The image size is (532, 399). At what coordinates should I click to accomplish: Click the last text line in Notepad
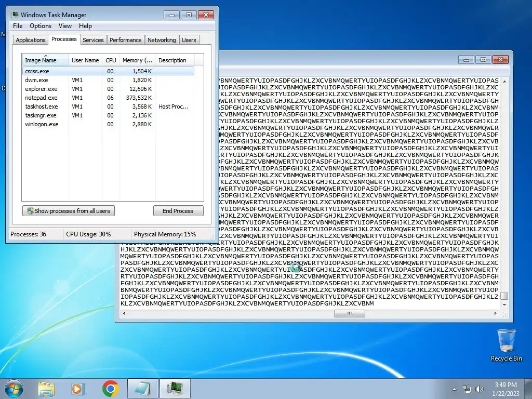247,303
